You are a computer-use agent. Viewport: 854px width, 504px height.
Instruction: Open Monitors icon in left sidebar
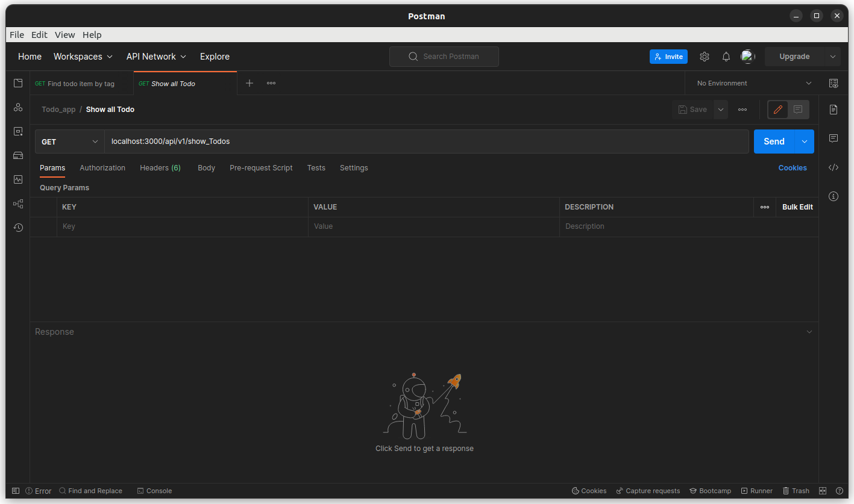(18, 179)
